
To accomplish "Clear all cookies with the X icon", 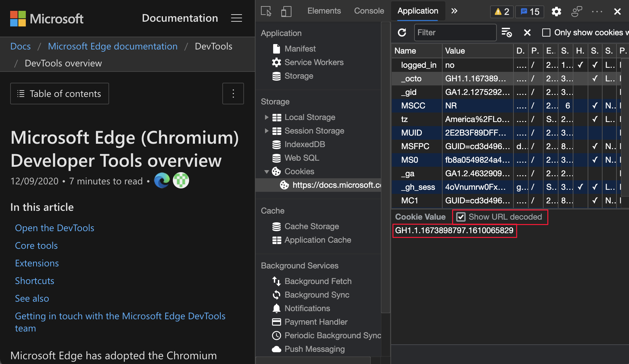I will click(x=527, y=33).
